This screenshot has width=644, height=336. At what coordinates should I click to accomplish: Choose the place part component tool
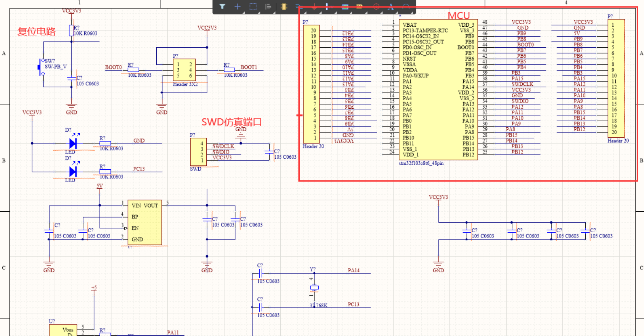click(x=284, y=6)
